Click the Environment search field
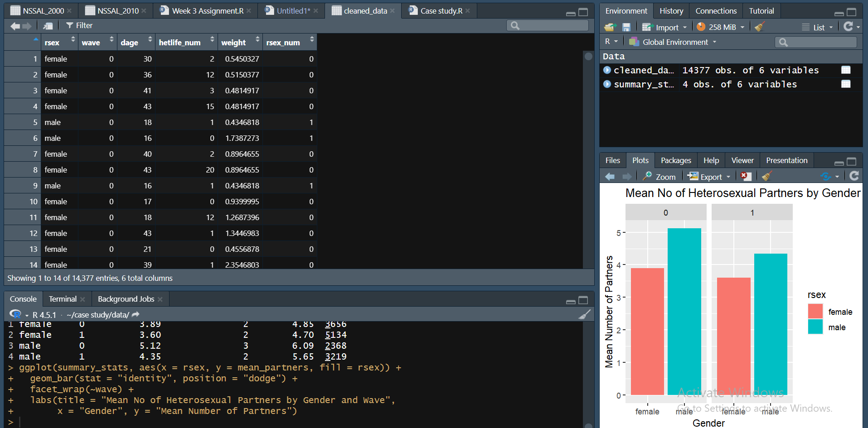The height and width of the screenshot is (428, 868). (816, 42)
